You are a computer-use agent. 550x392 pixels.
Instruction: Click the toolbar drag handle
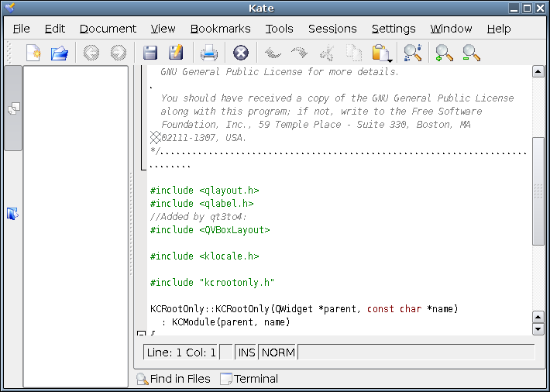point(9,53)
